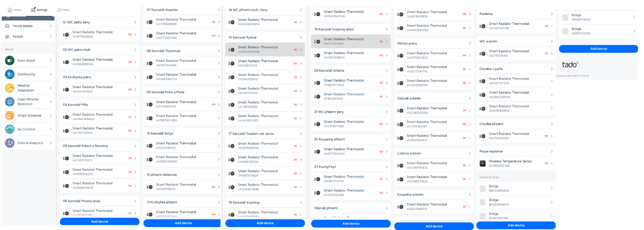This screenshot has width=644, height=230.
Task: Select thermostat VA3266539008 row
Action: point(516,95)
